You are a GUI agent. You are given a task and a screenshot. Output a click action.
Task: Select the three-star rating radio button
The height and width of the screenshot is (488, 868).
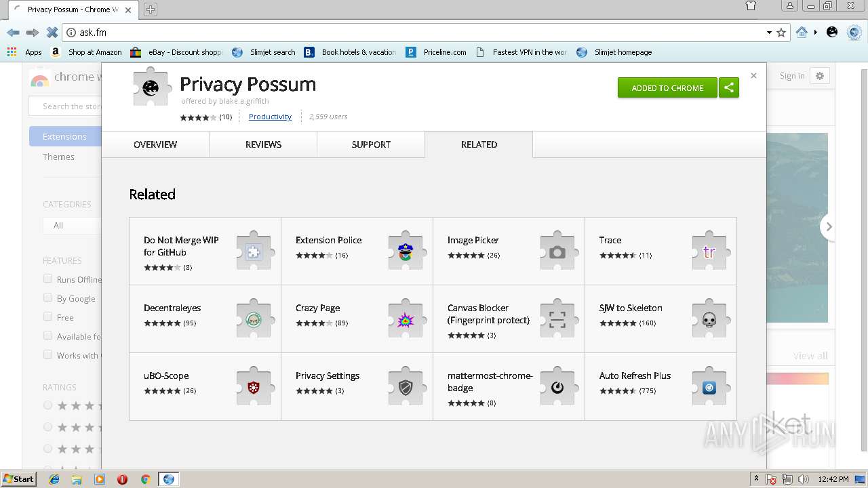point(47,449)
